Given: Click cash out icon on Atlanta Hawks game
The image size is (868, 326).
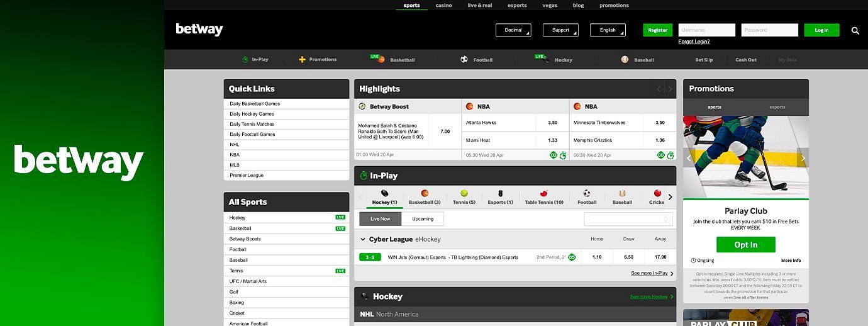Looking at the screenshot, I should tap(553, 155).
